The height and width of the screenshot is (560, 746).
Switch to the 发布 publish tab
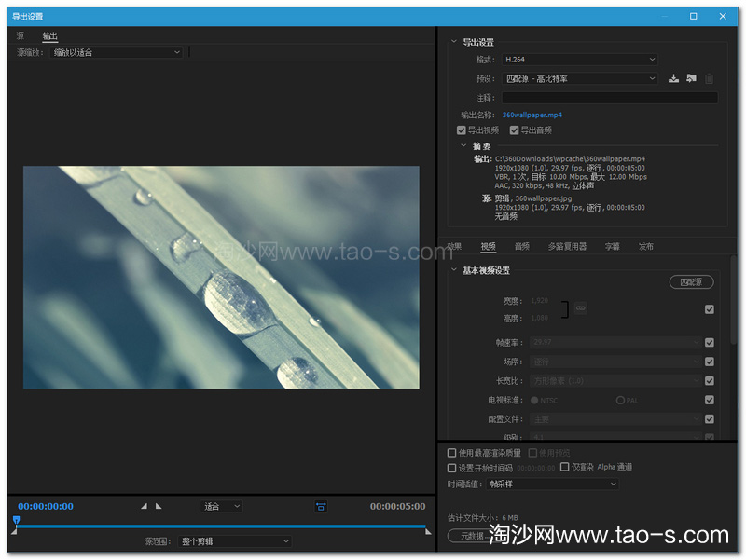point(645,246)
